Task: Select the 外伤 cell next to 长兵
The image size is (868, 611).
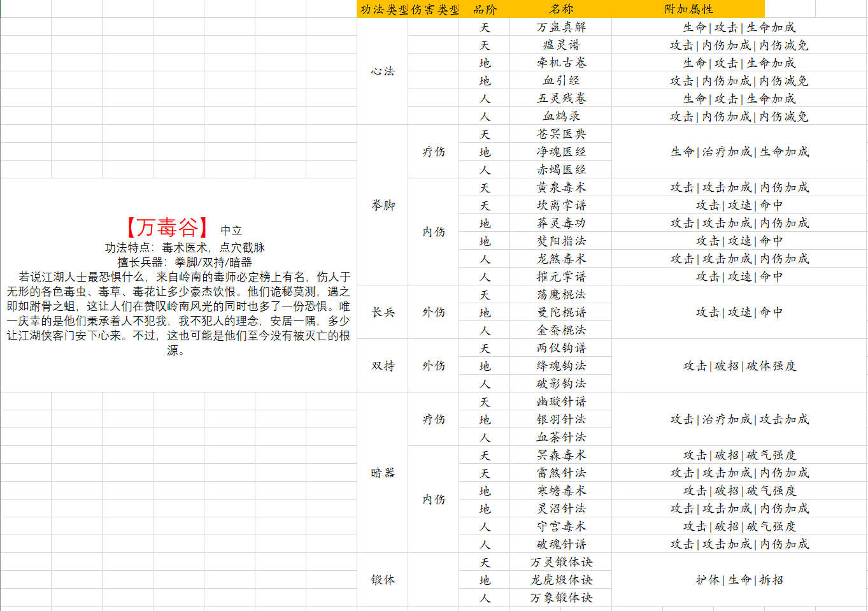Action: point(434,312)
